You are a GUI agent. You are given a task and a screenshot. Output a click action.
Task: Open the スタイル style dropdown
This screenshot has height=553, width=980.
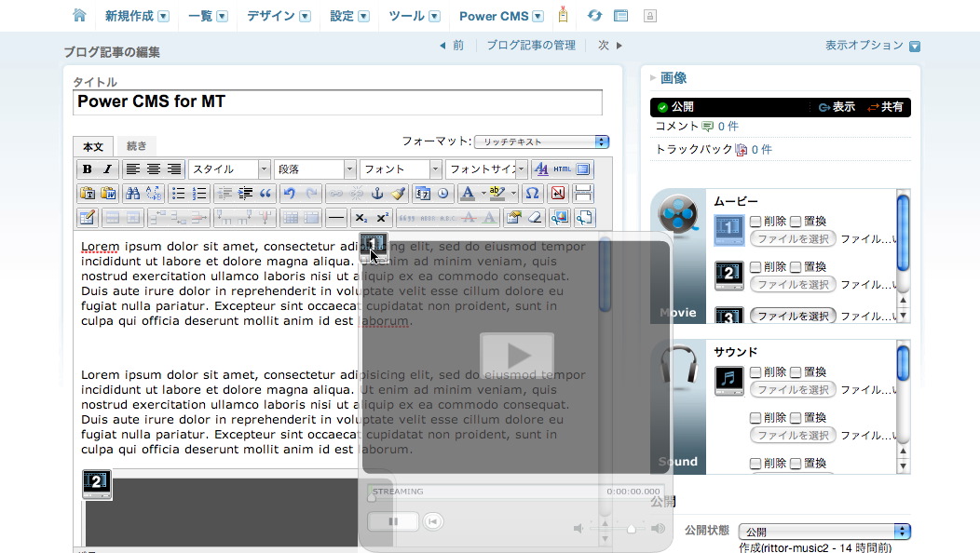click(229, 169)
